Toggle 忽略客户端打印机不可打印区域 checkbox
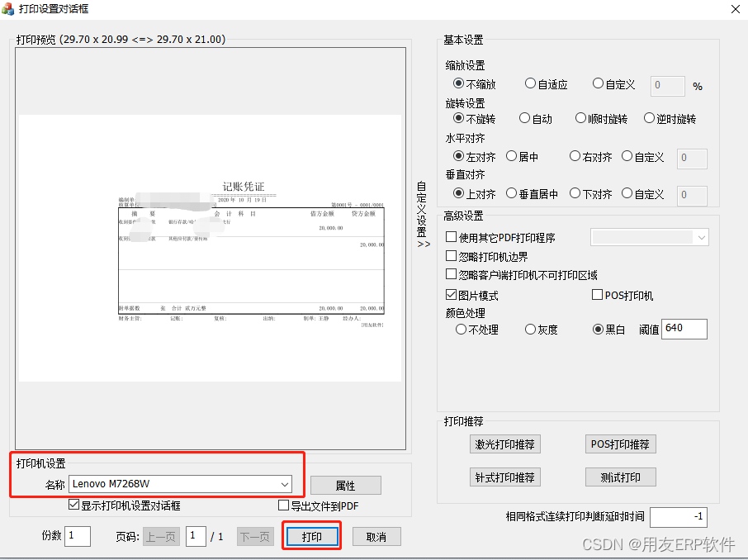The height and width of the screenshot is (560, 748). coord(452,274)
